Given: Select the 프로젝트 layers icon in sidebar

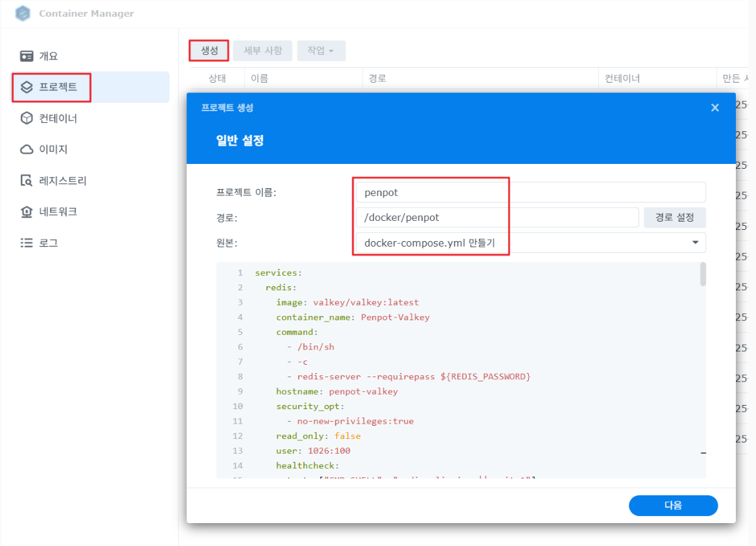Looking at the screenshot, I should point(27,88).
